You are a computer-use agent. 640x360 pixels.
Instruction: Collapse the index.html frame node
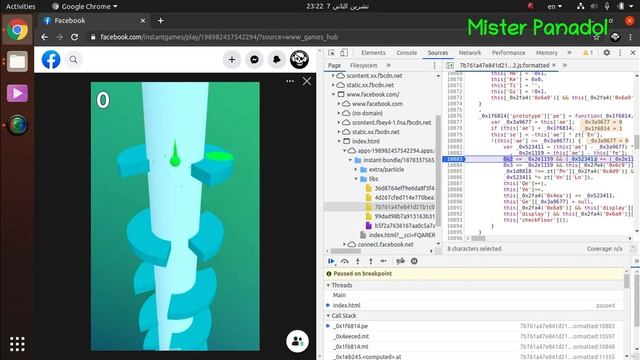pos(339,141)
